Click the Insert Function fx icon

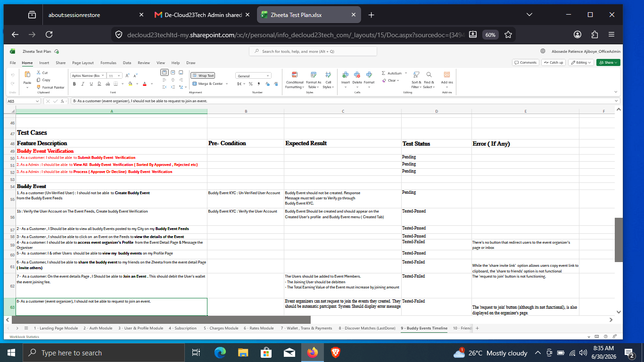(62, 101)
